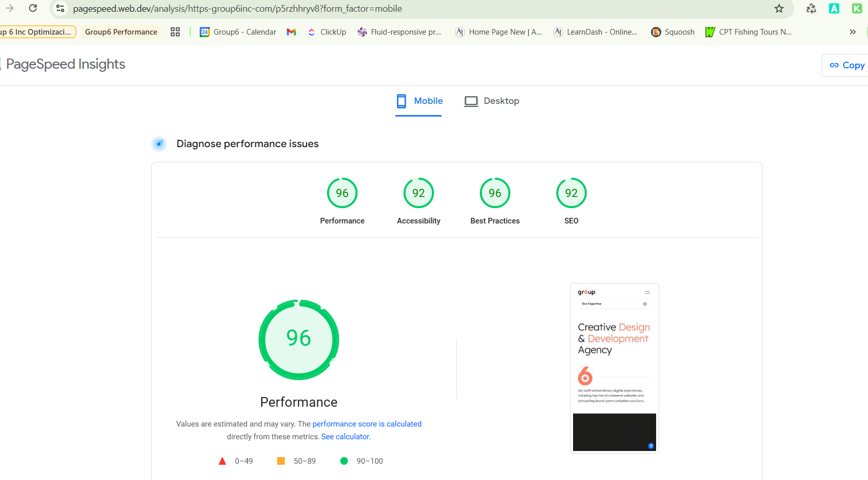Bookmark this page with the star icon
868x480 pixels.
click(779, 8)
